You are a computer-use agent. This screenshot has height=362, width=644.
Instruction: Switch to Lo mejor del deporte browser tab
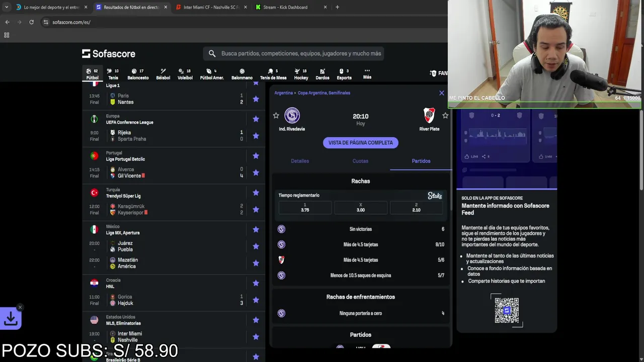[51, 7]
